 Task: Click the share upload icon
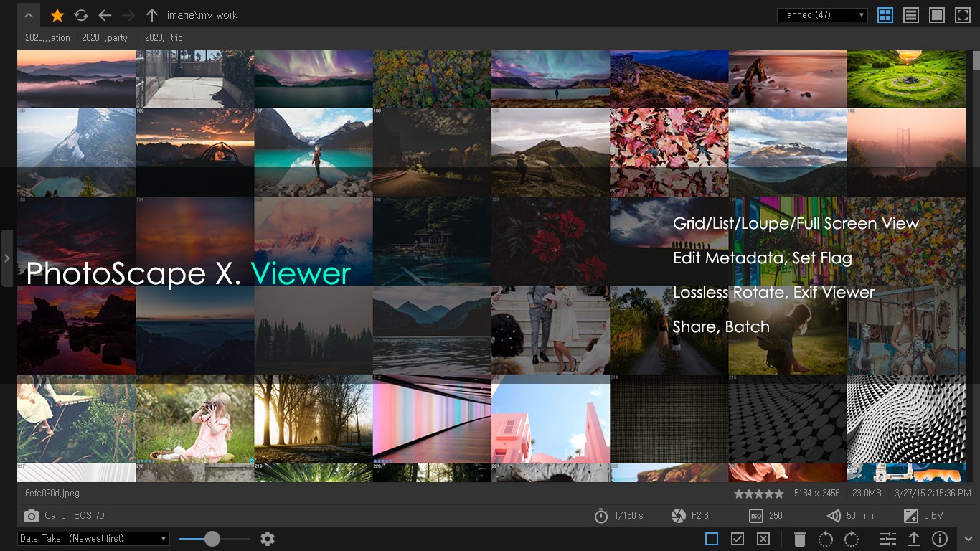click(x=914, y=539)
